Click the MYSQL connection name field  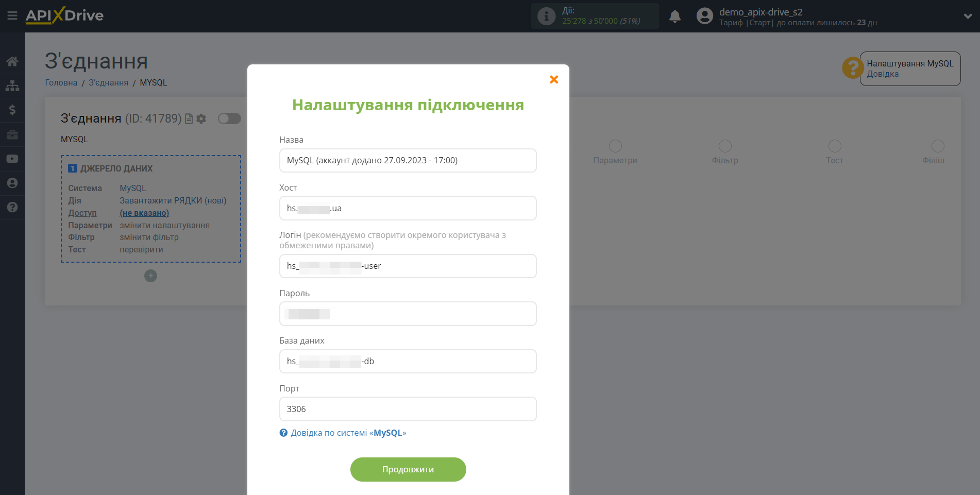click(150, 139)
